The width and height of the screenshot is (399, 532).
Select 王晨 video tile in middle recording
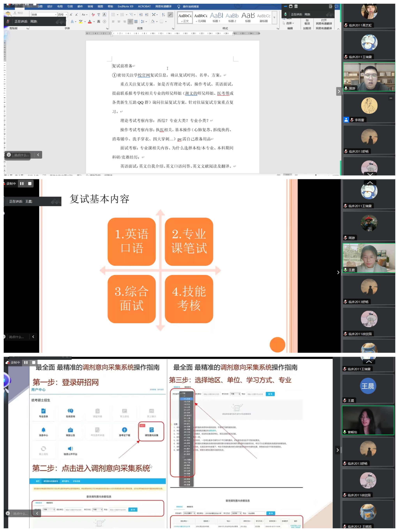(369, 258)
